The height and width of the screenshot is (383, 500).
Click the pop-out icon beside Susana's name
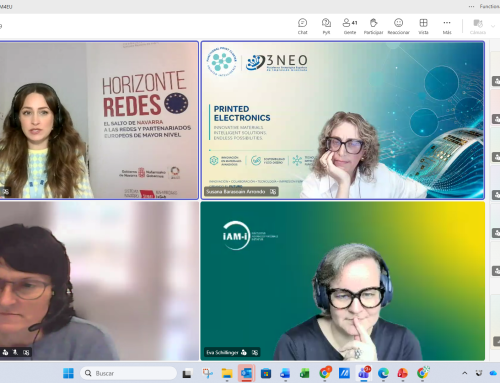point(273,192)
